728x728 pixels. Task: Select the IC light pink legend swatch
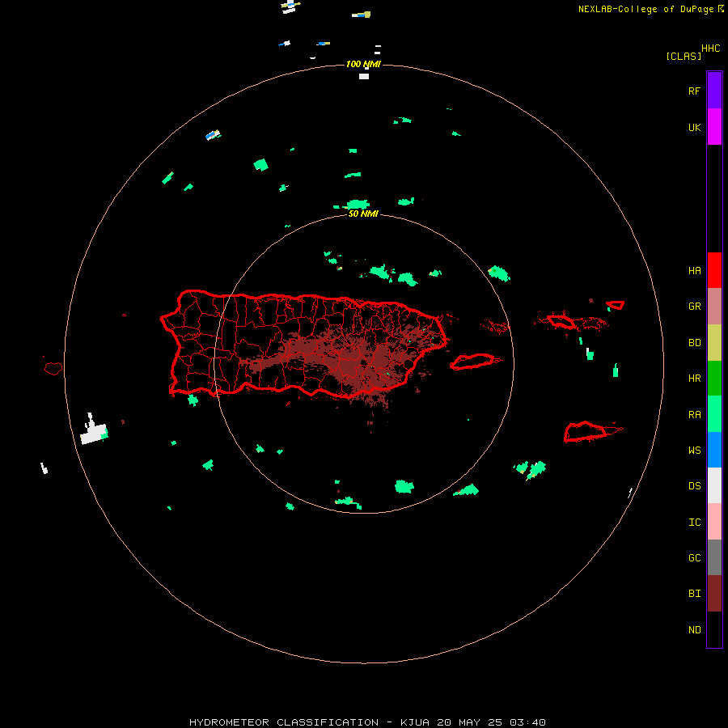point(714,522)
